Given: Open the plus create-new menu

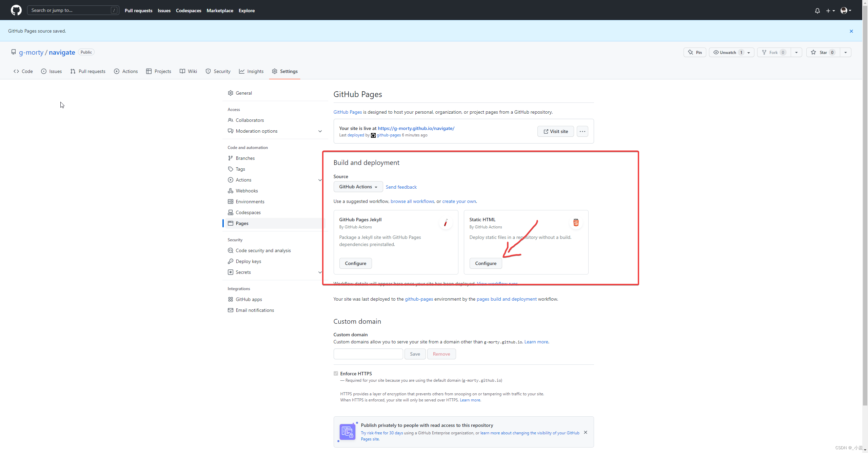Looking at the screenshot, I should coord(830,11).
